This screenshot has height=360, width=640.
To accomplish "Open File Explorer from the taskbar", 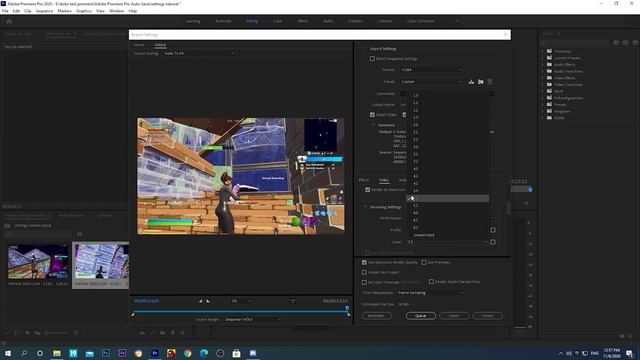I will point(57,353).
